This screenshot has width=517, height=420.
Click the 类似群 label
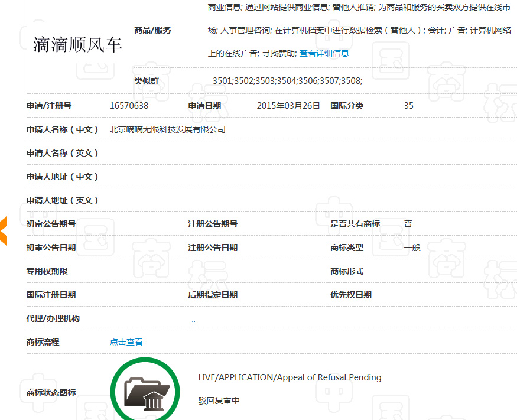pyautogui.click(x=147, y=81)
